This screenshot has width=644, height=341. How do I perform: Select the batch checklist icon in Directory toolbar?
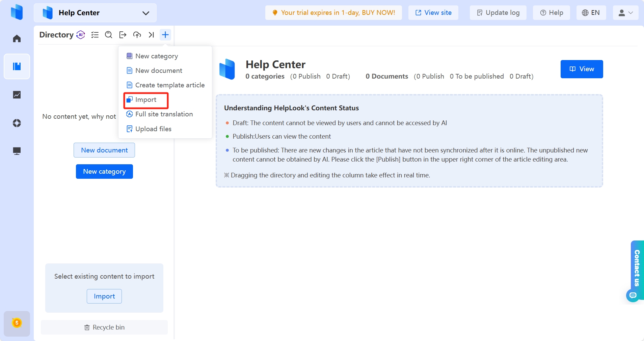95,35
